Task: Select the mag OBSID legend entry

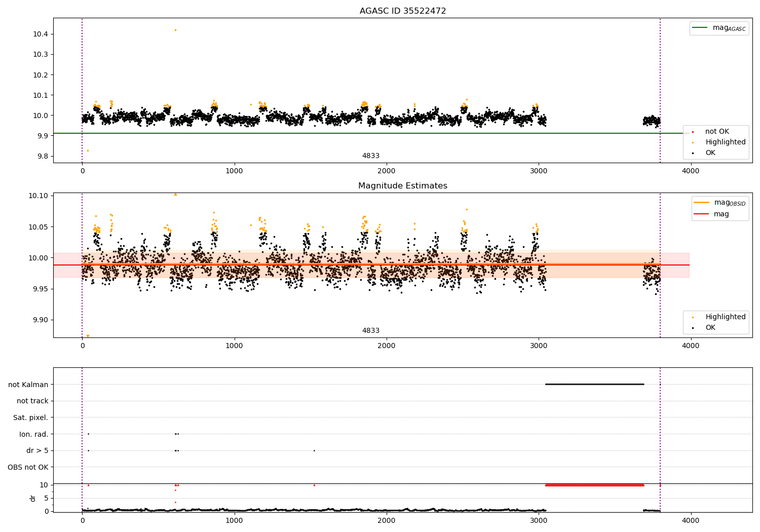Action: pos(720,203)
